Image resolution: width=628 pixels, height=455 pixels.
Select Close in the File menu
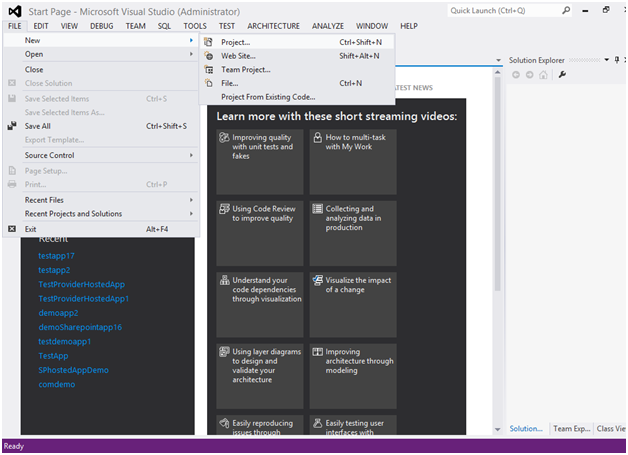coord(101,69)
